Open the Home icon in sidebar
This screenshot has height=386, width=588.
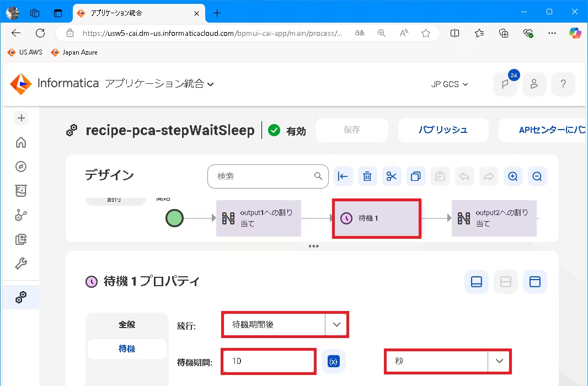click(x=21, y=142)
